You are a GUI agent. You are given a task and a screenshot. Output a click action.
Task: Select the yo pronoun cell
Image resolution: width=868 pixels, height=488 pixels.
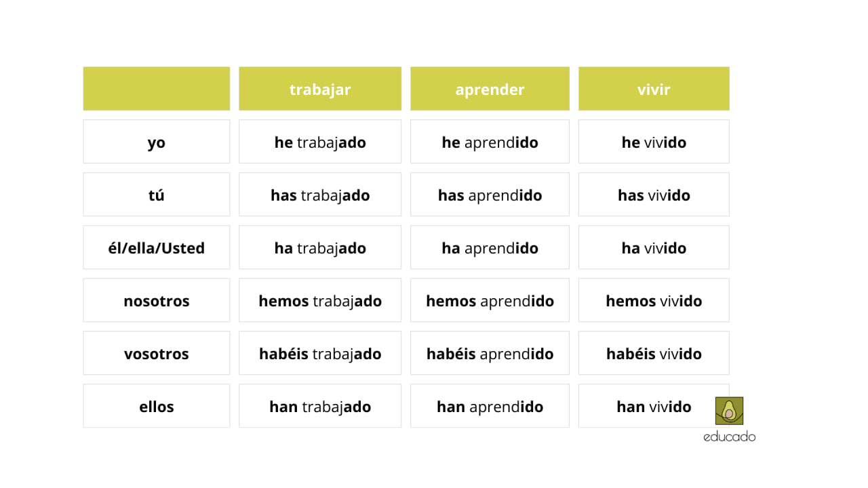click(x=157, y=142)
